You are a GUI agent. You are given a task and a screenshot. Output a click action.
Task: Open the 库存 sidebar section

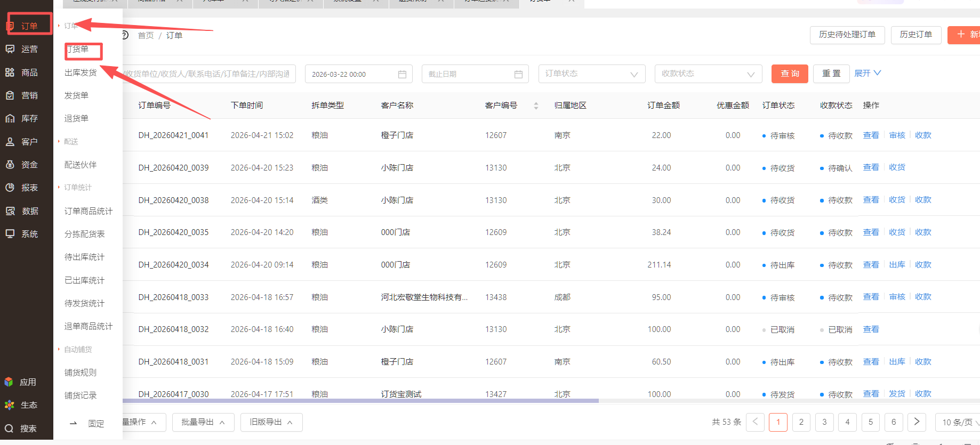22,118
